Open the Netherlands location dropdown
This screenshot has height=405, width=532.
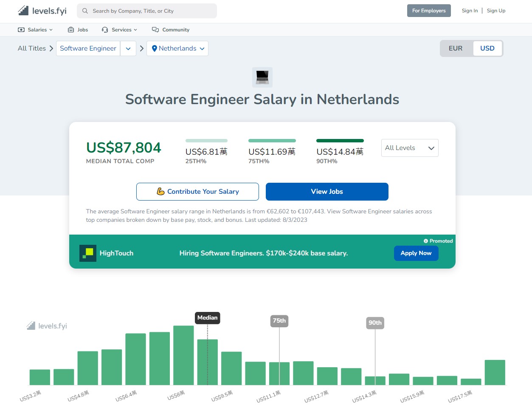click(178, 48)
